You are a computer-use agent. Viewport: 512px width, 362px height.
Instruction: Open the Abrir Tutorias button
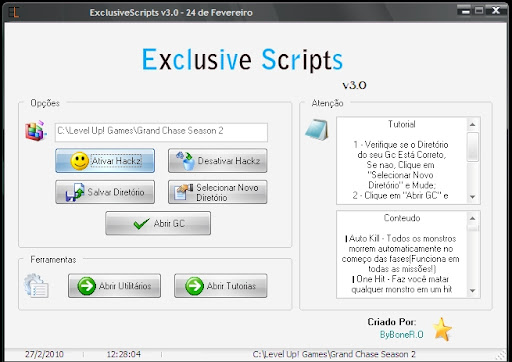tap(221, 286)
